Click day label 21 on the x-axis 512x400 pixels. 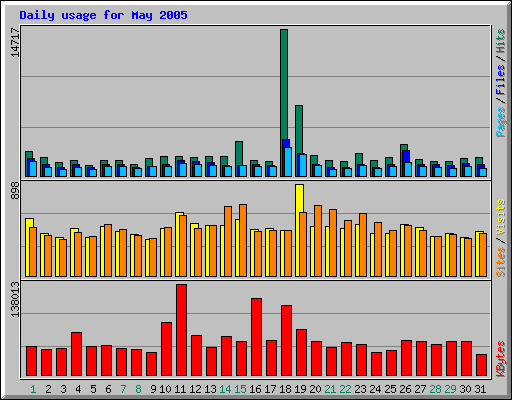[330, 389]
